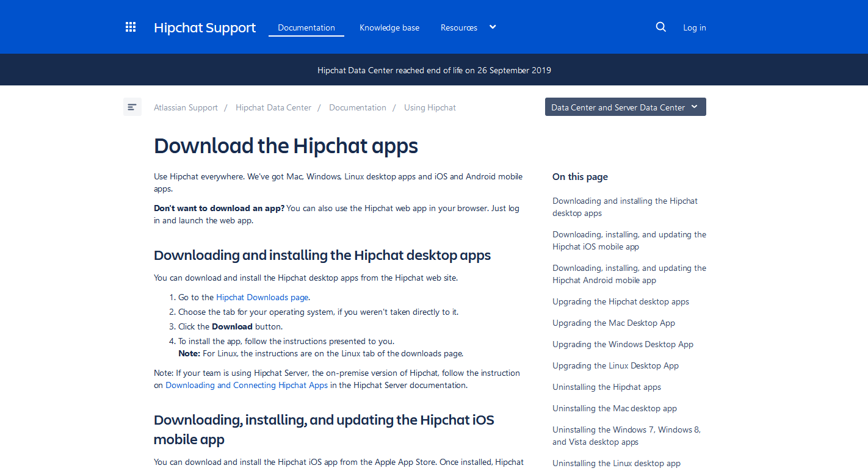Toggle the sidebar navigation icon
Image resolution: width=868 pixels, height=471 pixels.
pyautogui.click(x=132, y=107)
